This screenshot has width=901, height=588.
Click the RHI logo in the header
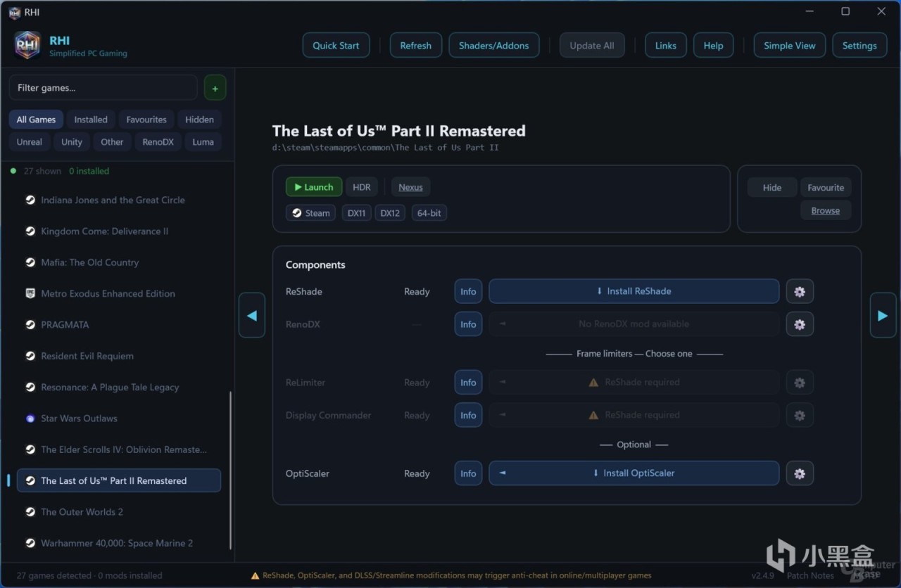pos(27,46)
